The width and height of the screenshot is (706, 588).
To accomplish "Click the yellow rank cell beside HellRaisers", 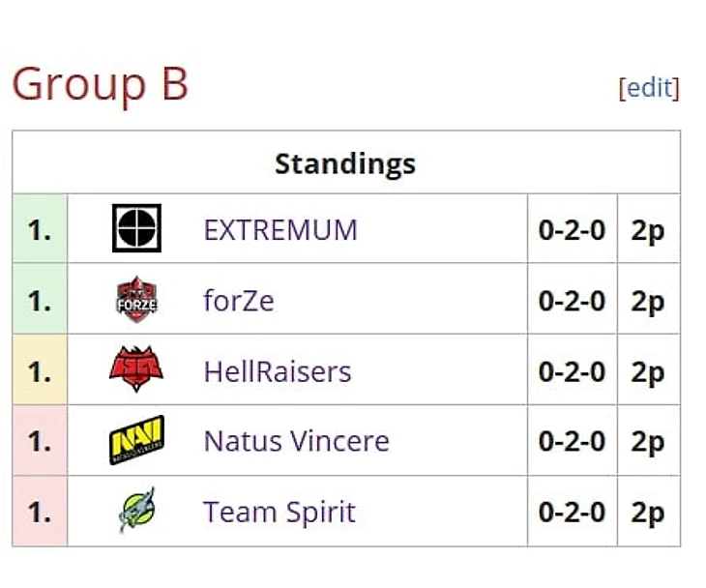I will 40,371.
